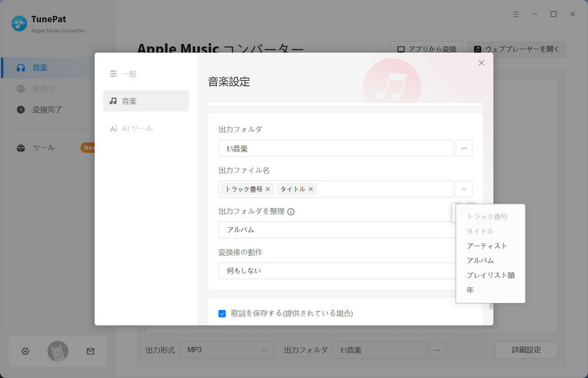Switch to AI ツール settings tab

[146, 129]
